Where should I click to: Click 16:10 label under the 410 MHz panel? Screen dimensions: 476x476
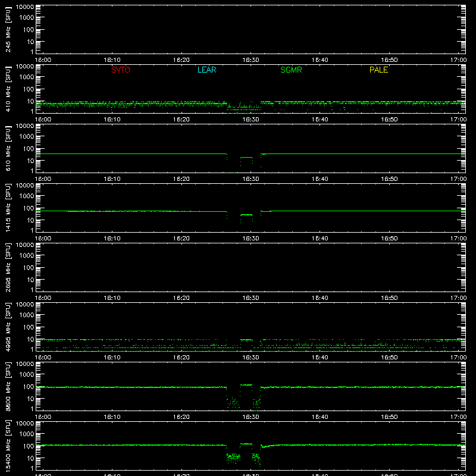[x=112, y=120]
